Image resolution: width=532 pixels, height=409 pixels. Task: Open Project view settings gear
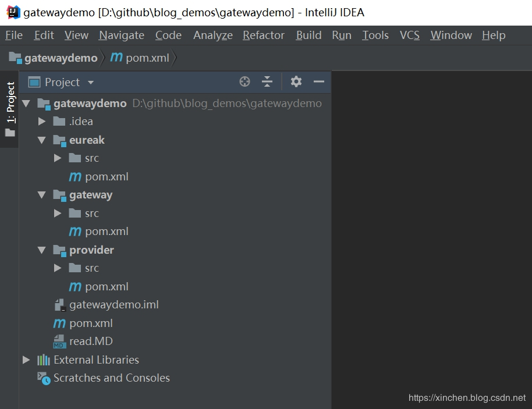point(296,81)
